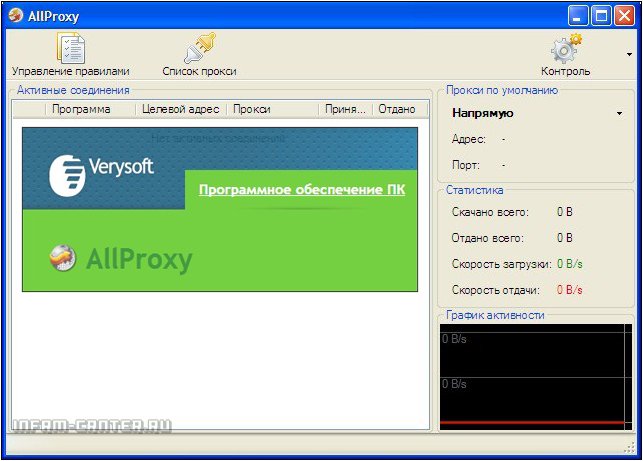Open the Управление правилами rules icon
The width and height of the screenshot is (643, 461).
[x=71, y=48]
